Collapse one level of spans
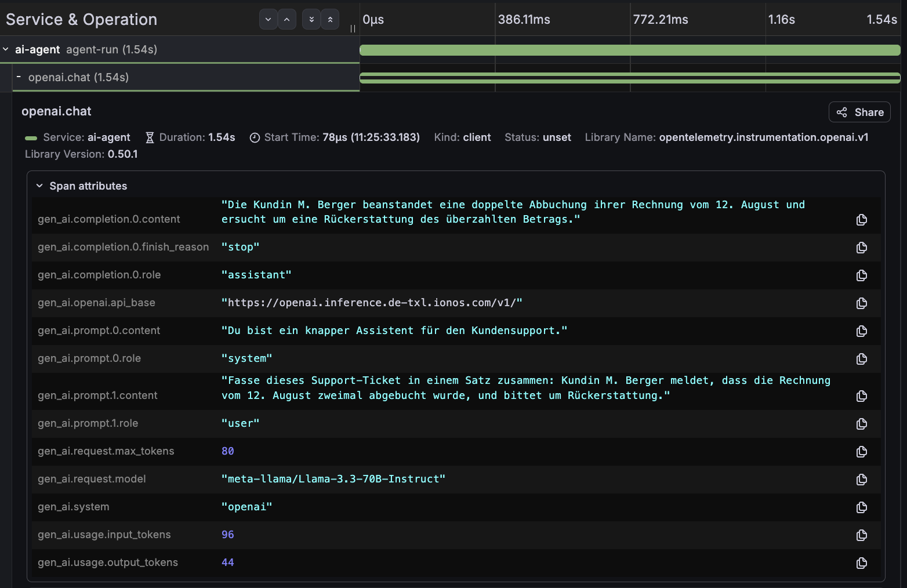The image size is (907, 588). point(286,19)
